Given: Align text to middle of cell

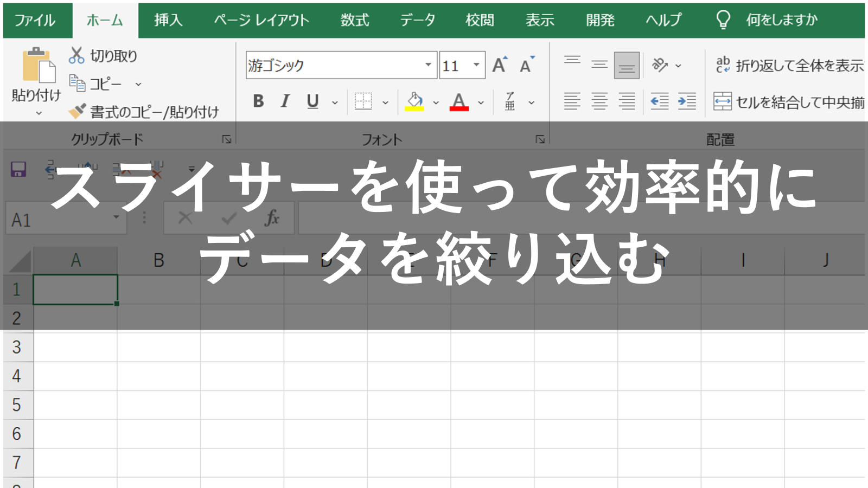Looking at the screenshot, I should pos(599,65).
